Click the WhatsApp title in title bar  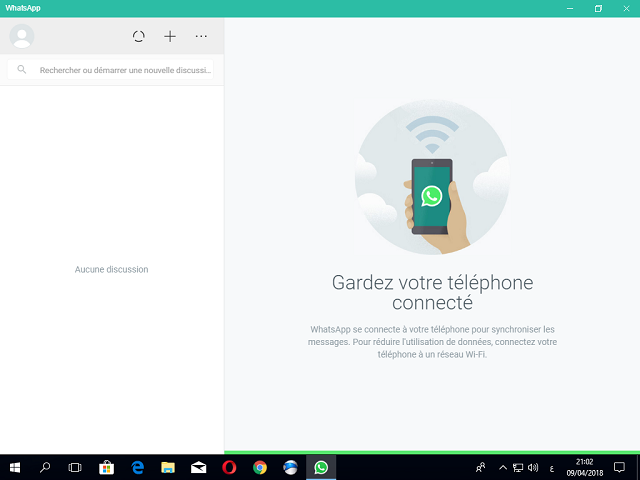[23, 8]
